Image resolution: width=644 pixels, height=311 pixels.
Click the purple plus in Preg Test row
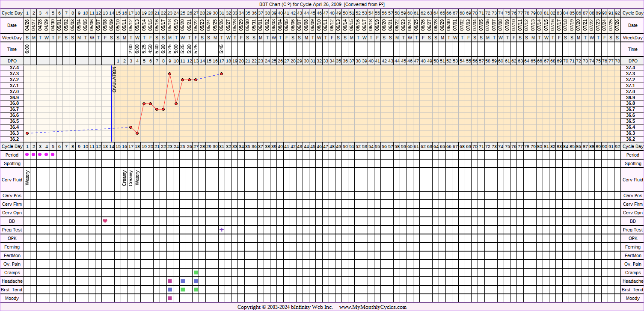pyautogui.click(x=222, y=230)
